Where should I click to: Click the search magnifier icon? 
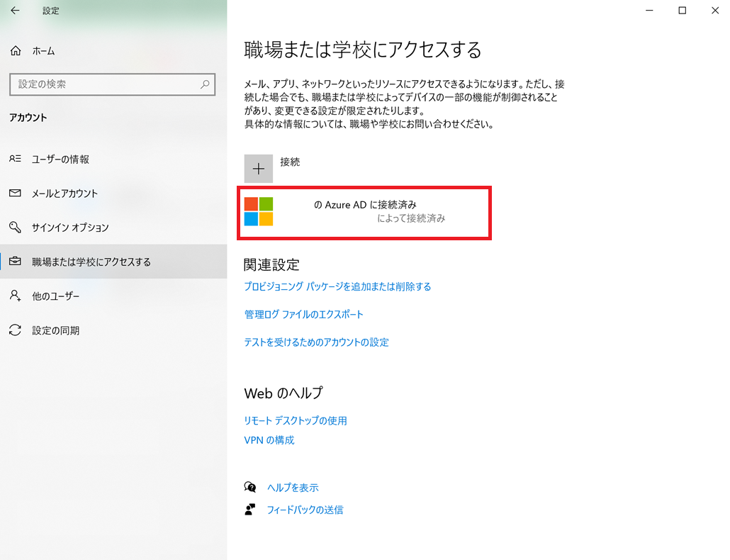205,84
